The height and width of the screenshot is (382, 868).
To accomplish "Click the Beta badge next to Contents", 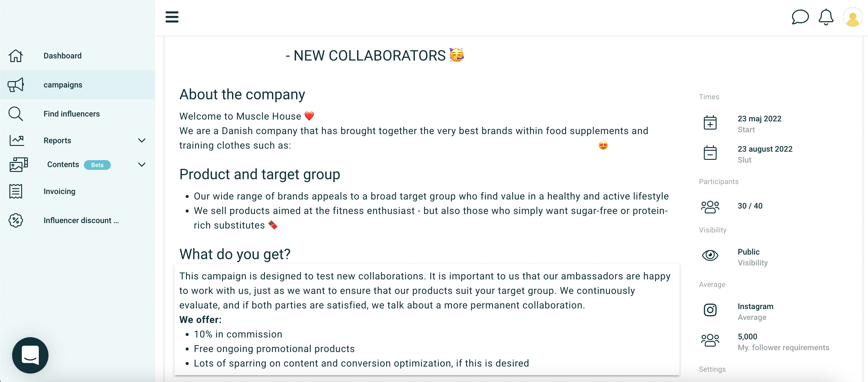I will [x=97, y=165].
